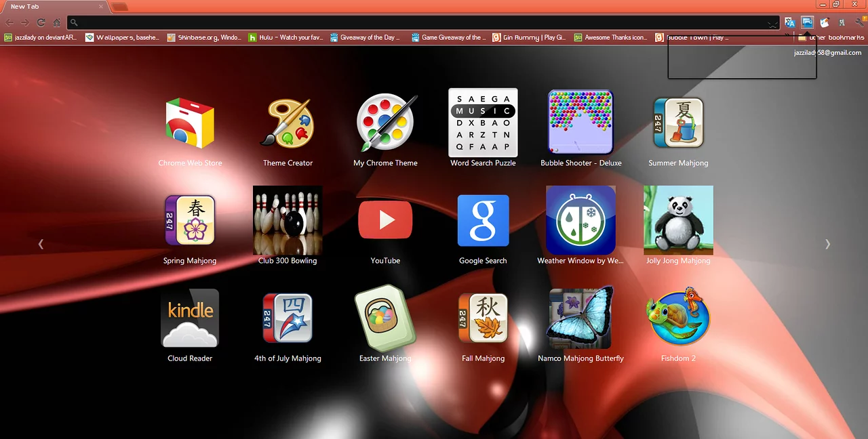Screen dimensions: 868x439
Task: Expand the other bookmarks folder
Action: click(x=831, y=38)
